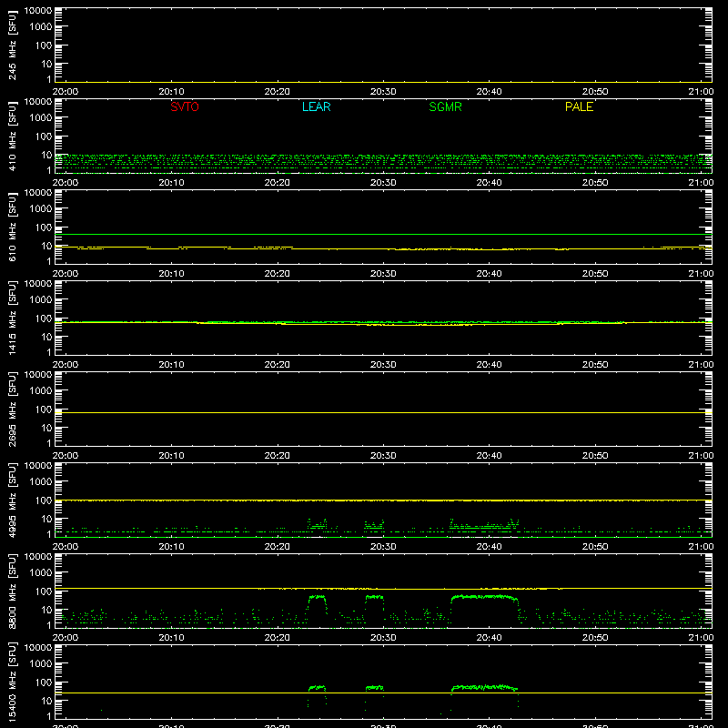Select the 2695 MHz [SFU] axis title
This screenshot has width=728, height=728.
coord(12,409)
